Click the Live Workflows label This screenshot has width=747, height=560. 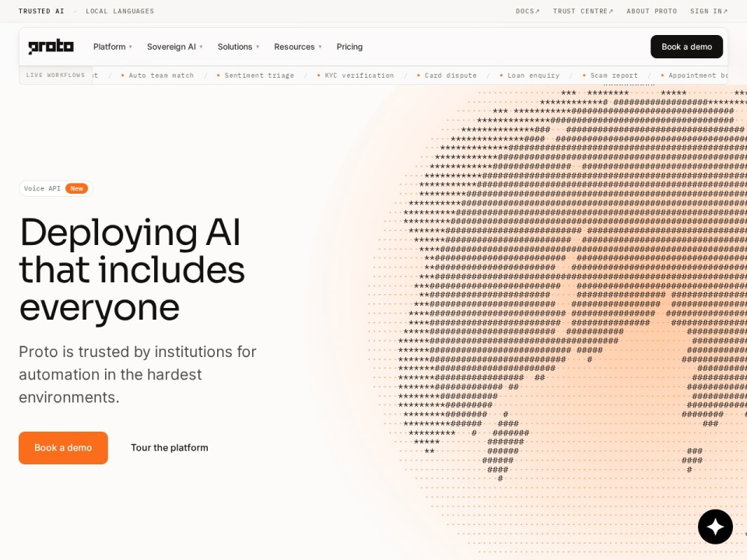click(x=55, y=75)
